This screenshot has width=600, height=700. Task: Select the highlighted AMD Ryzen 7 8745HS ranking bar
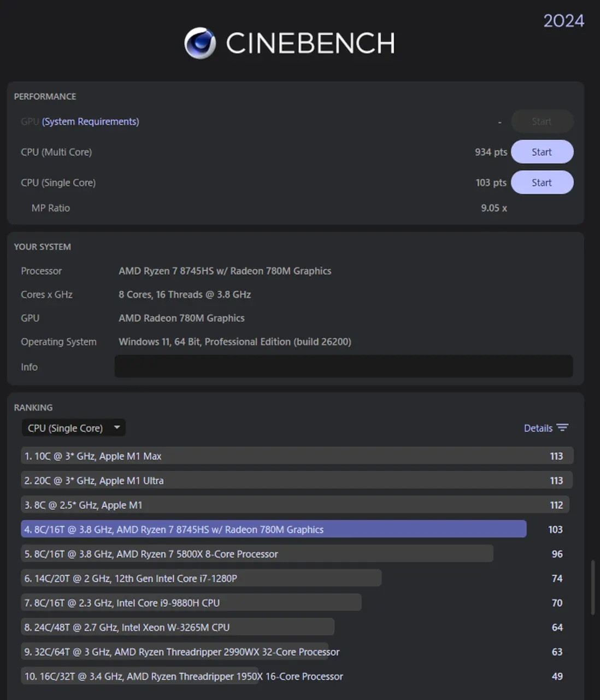(x=273, y=529)
